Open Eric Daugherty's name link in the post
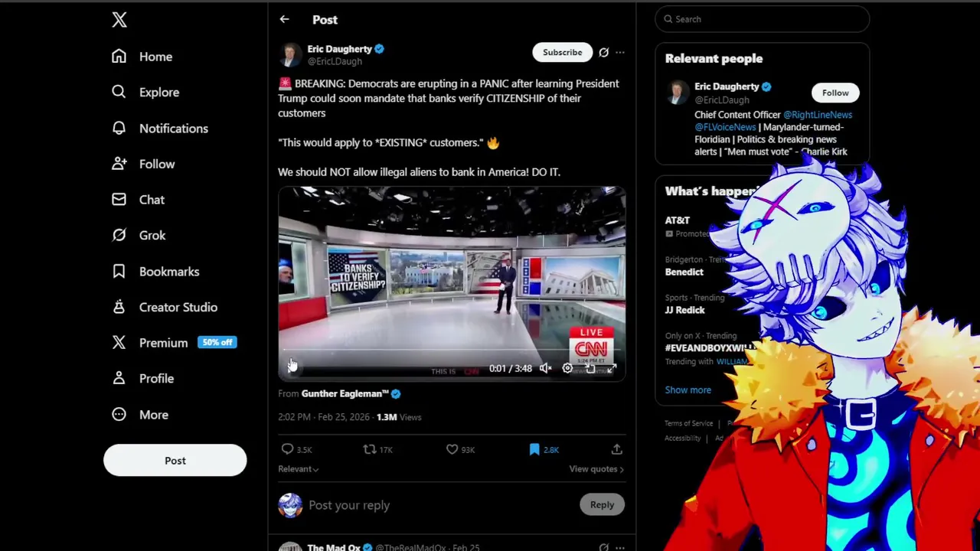 [339, 49]
